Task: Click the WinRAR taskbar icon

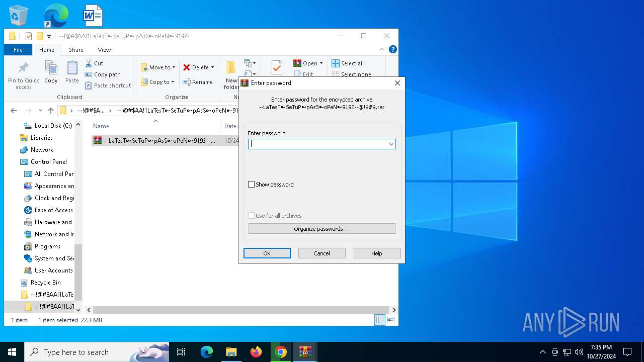Action: [x=305, y=352]
